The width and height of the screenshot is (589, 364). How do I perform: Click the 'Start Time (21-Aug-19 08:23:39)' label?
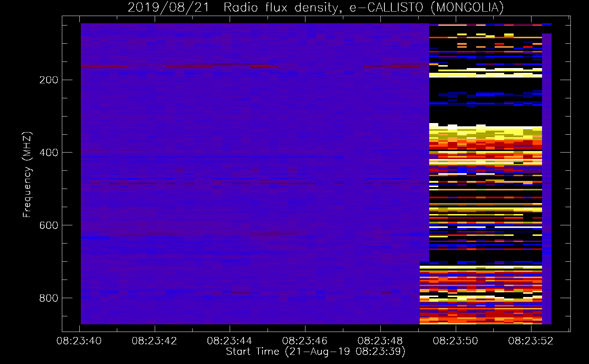point(316,352)
